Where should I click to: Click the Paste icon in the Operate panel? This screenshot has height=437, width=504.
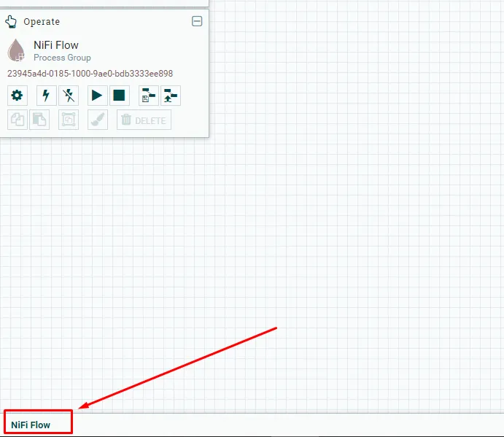point(39,120)
